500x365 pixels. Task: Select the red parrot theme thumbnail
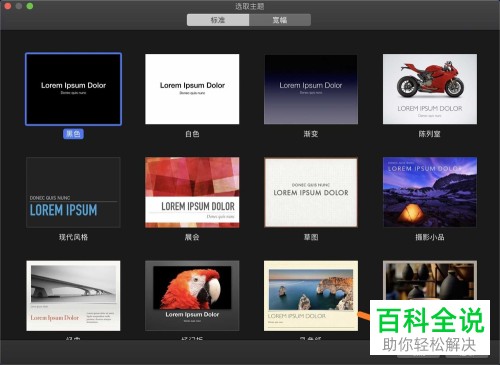pyautogui.click(x=192, y=296)
